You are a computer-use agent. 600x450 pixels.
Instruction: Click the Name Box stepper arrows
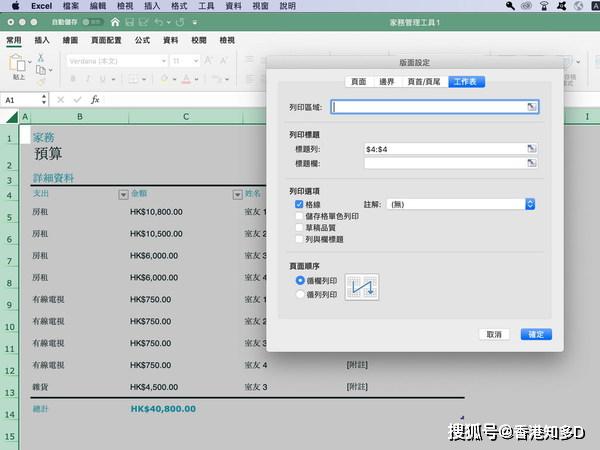click(x=44, y=100)
